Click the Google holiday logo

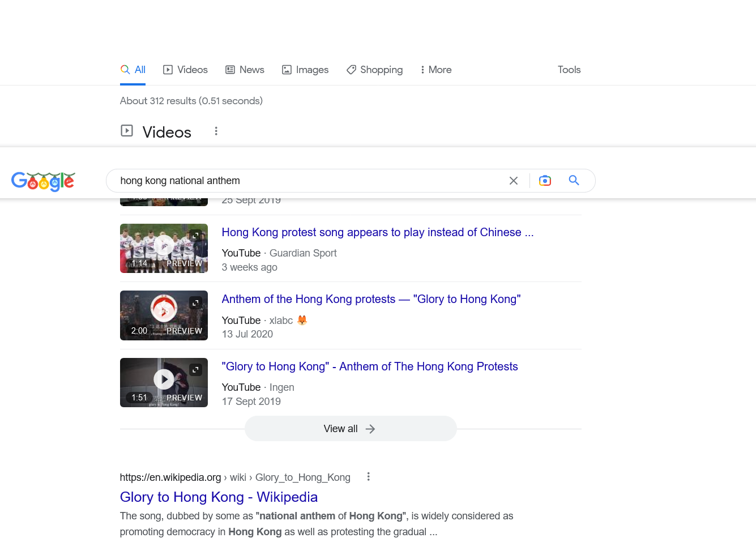(x=43, y=181)
